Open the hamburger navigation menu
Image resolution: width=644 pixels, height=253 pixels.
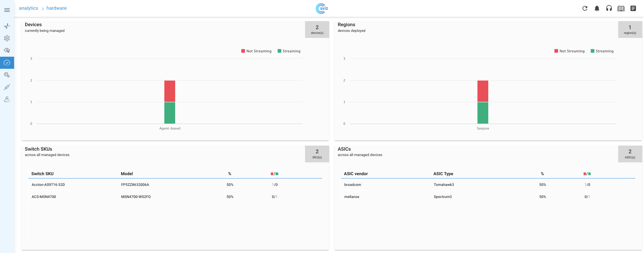point(7,10)
